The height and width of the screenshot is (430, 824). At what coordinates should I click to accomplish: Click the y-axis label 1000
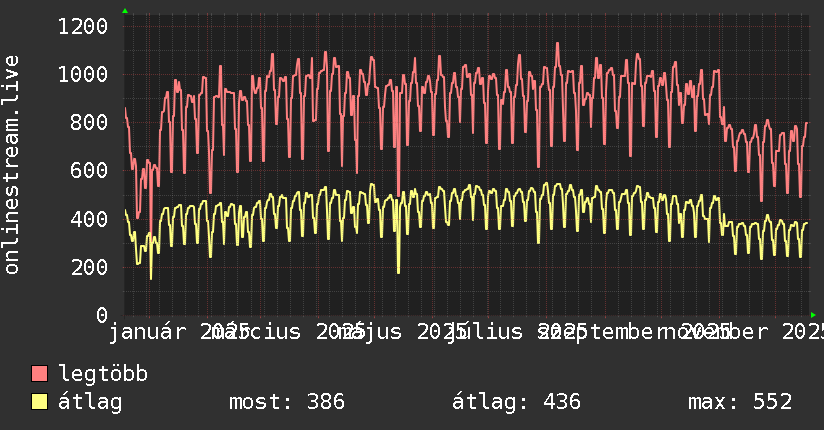[x=83, y=74]
